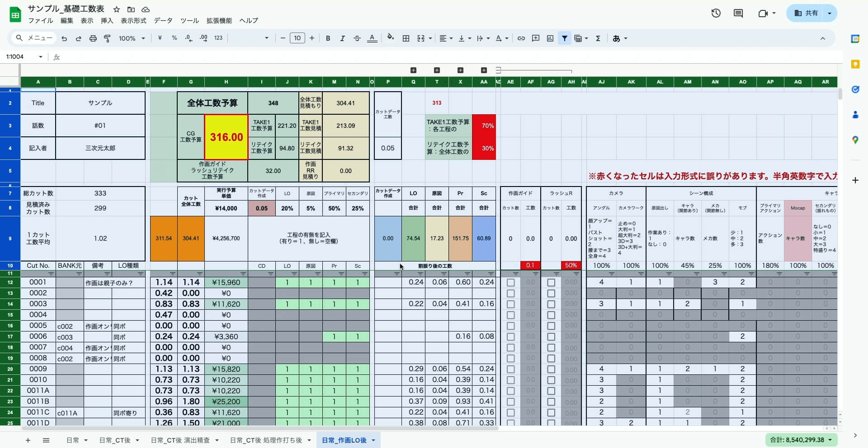868x448 pixels.
Task: Toggle bold formatting
Action: click(x=328, y=38)
